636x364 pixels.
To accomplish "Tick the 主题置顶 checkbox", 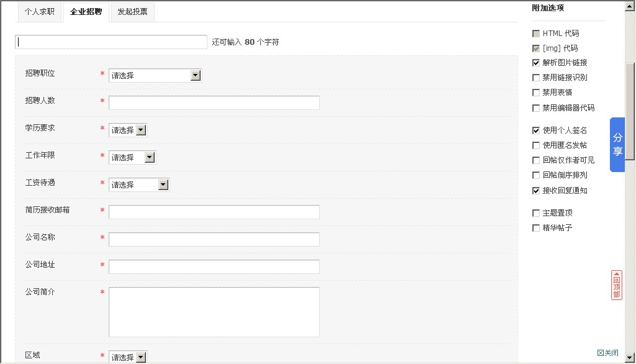I will click(x=536, y=213).
